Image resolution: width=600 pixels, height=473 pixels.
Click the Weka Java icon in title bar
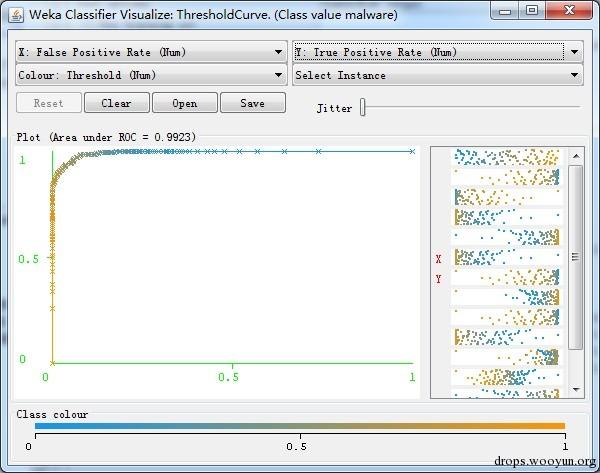[x=16, y=15]
